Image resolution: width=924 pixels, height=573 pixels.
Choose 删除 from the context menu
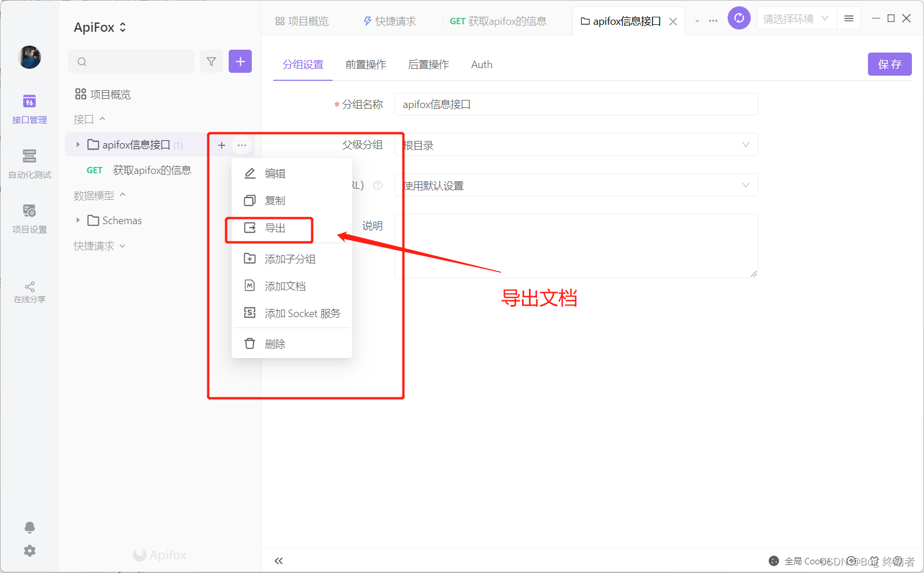[292, 344]
